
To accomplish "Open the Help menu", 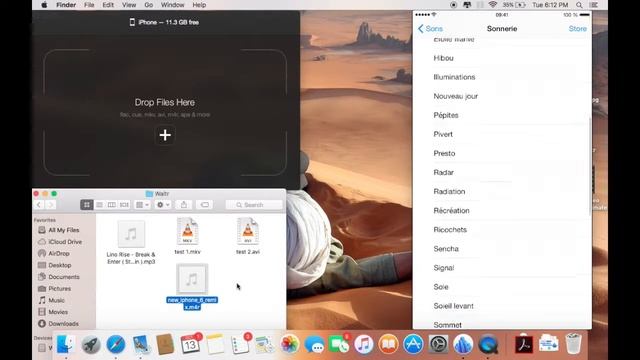I will pos(199,5).
